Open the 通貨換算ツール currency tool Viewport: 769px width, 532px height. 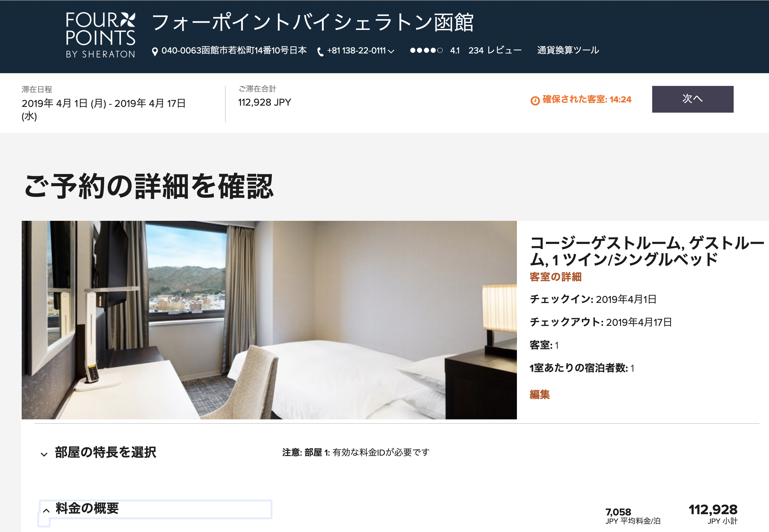[568, 50]
